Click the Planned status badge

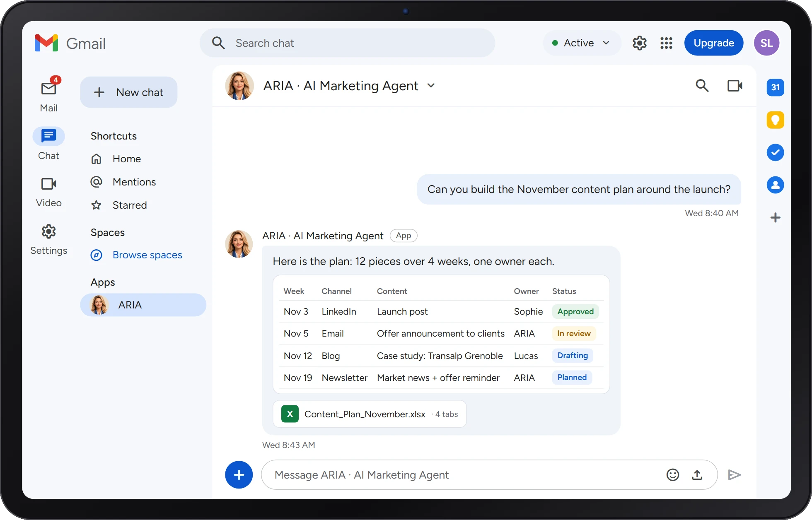click(572, 378)
